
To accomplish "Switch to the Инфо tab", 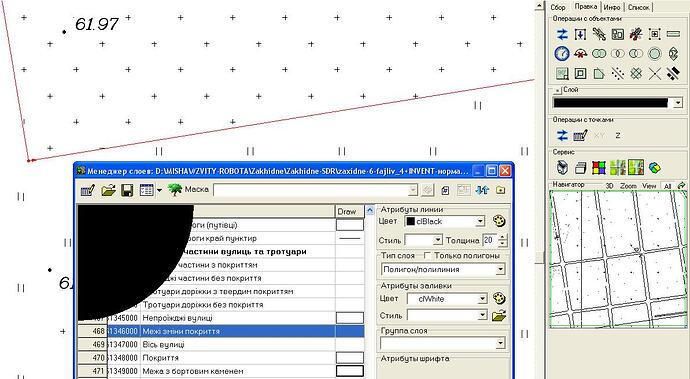I will pyautogui.click(x=612, y=7).
